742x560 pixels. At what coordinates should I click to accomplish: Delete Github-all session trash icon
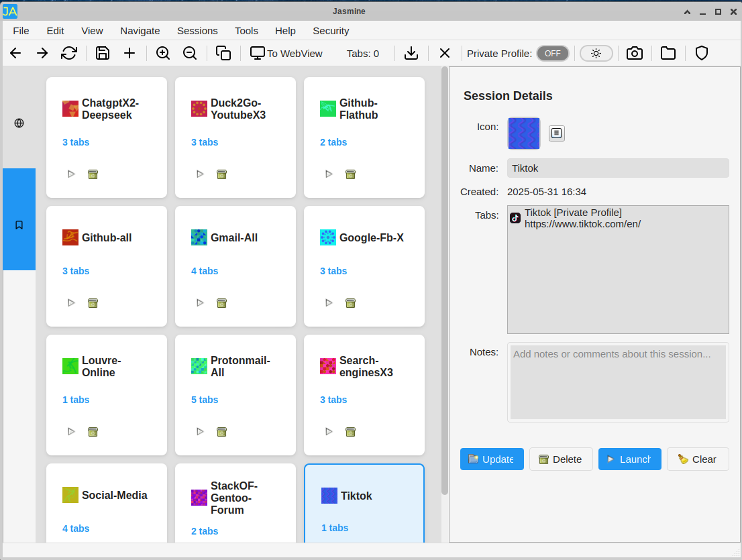pyautogui.click(x=93, y=302)
